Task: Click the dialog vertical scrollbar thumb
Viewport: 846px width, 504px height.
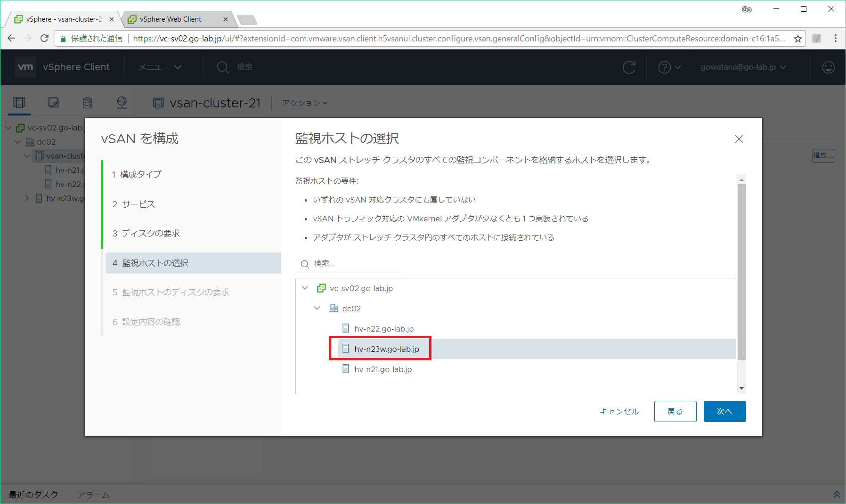Action: pos(741,272)
